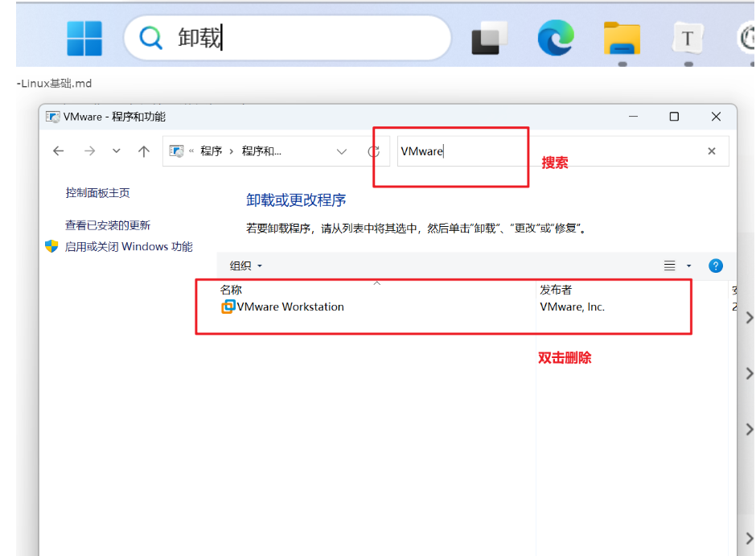Click the window title bar icon
The width and height of the screenshot is (756, 556).
pos(53,117)
